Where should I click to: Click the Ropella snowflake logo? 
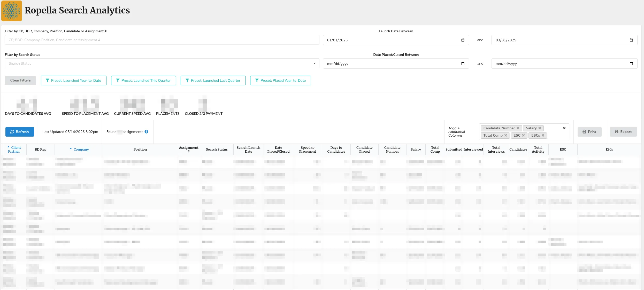coord(12,11)
